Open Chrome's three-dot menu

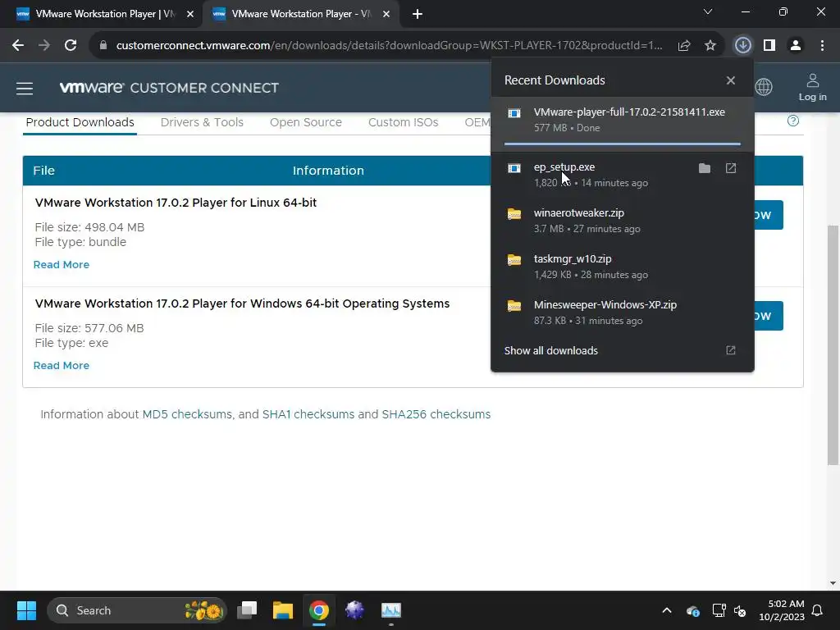[x=822, y=45]
